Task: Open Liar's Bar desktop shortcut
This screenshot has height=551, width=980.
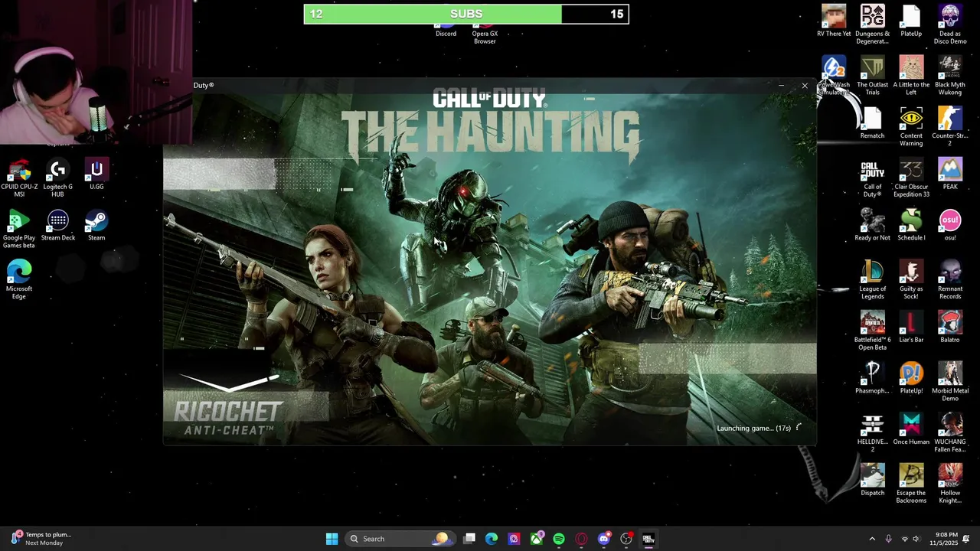Action: [911, 327]
